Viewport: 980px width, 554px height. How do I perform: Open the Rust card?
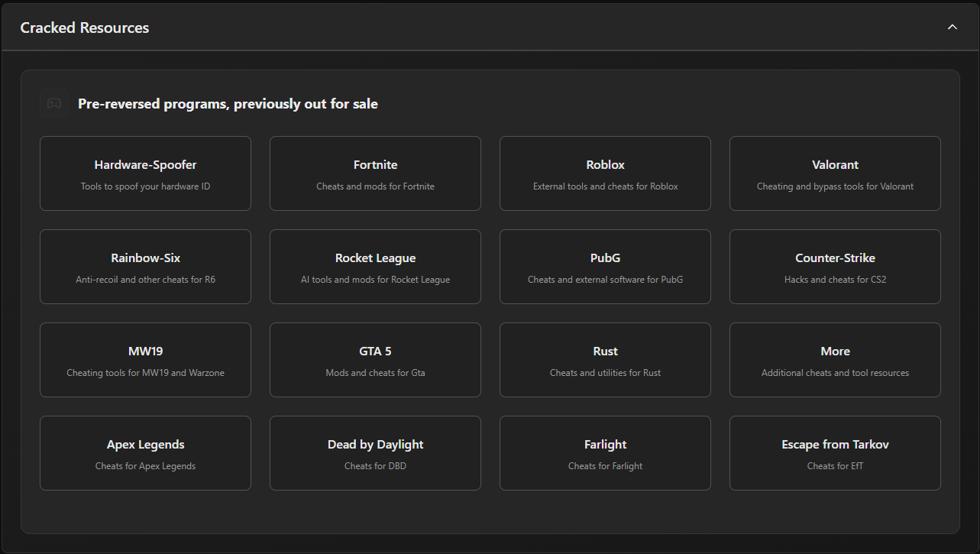tap(605, 360)
